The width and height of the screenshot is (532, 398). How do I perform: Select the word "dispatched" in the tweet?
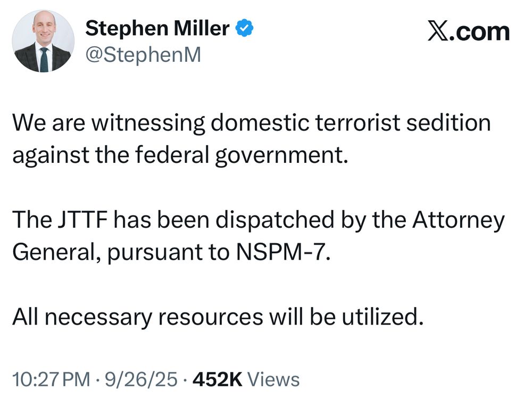pyautogui.click(x=275, y=220)
